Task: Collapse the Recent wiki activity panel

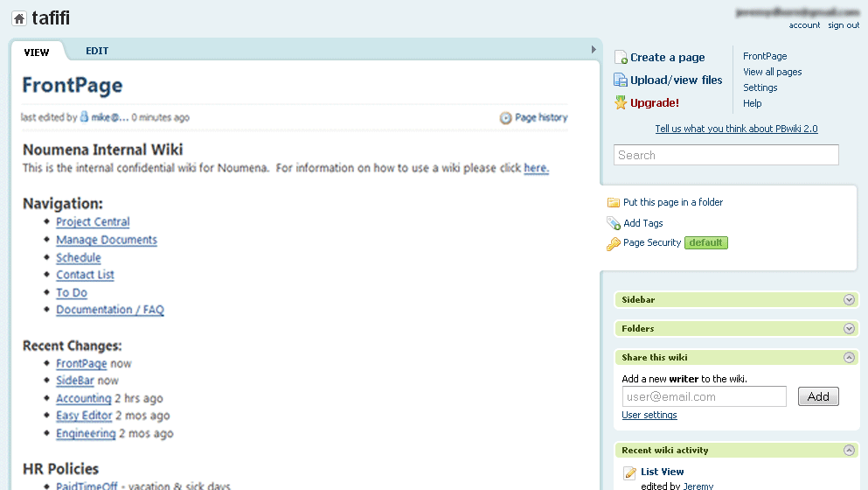Action: (x=848, y=451)
